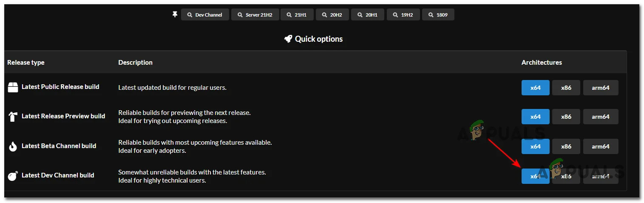
Task: Search for Dev Channel builds
Action: click(x=205, y=15)
